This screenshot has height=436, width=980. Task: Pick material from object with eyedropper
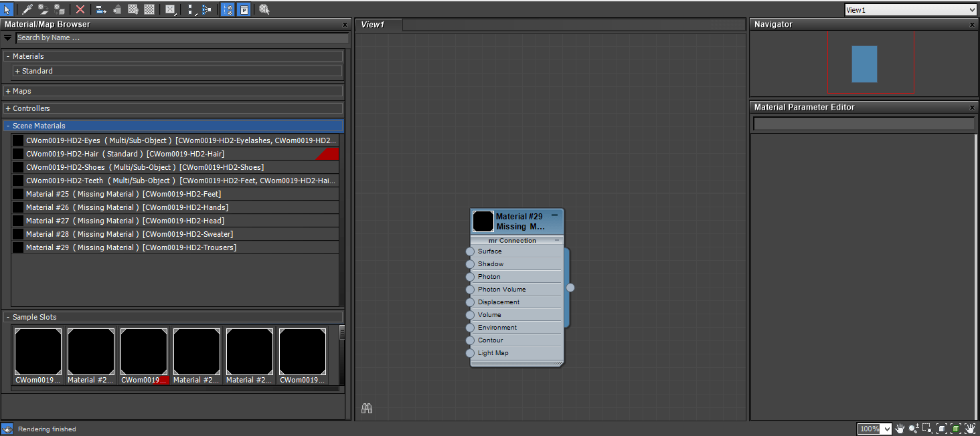[x=26, y=9]
